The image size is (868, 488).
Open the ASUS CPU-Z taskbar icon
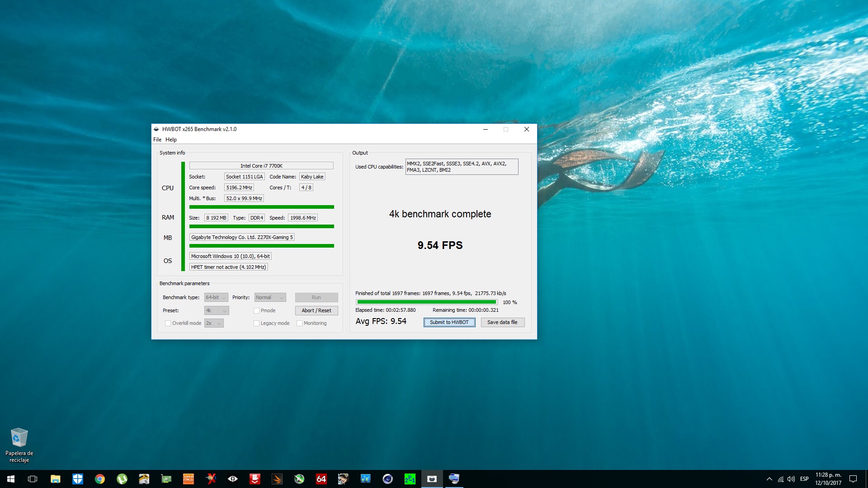click(189, 479)
